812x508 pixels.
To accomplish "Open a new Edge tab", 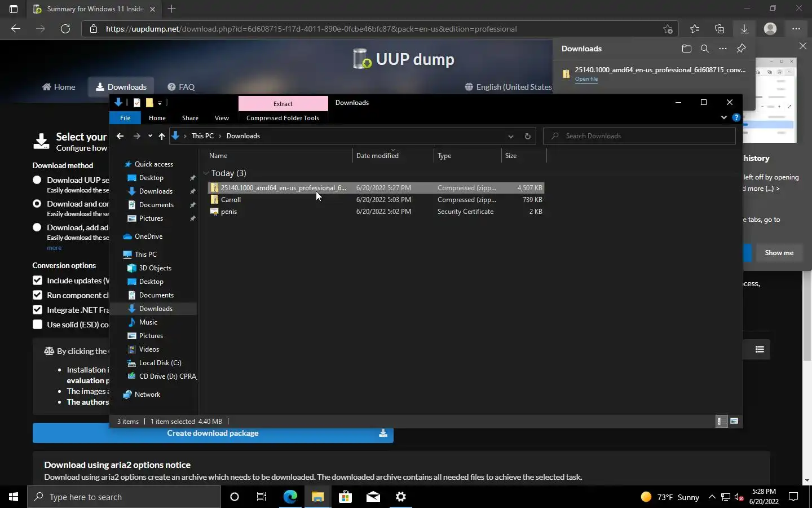I will point(172,9).
